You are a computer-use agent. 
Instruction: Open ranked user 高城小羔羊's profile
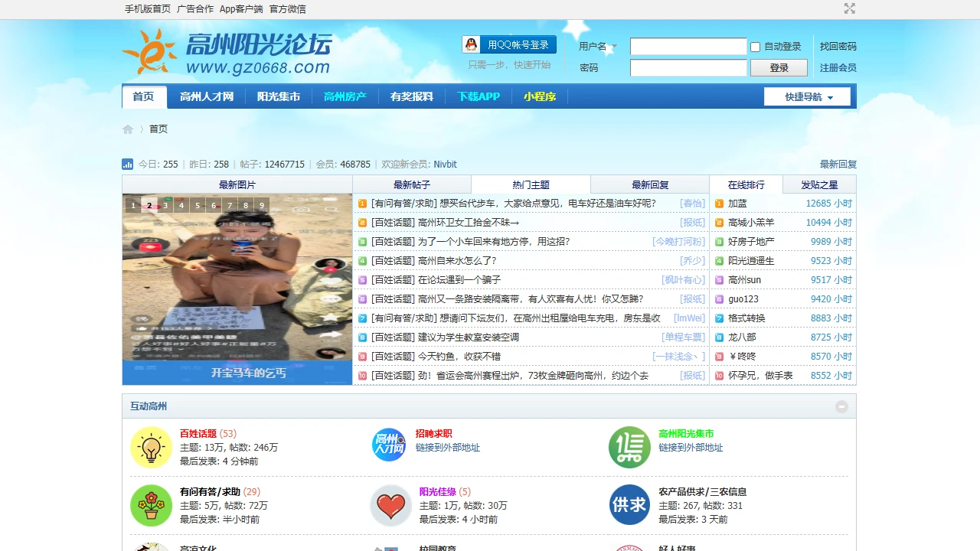tap(751, 223)
